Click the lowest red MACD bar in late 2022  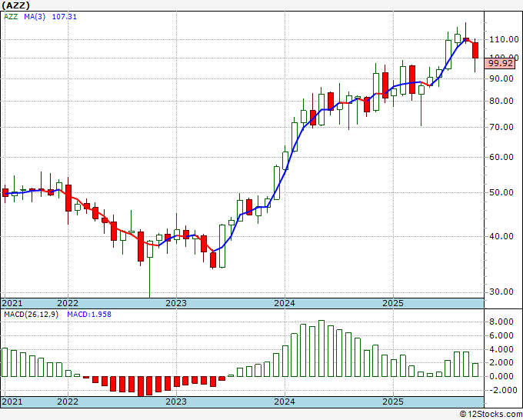point(141,386)
